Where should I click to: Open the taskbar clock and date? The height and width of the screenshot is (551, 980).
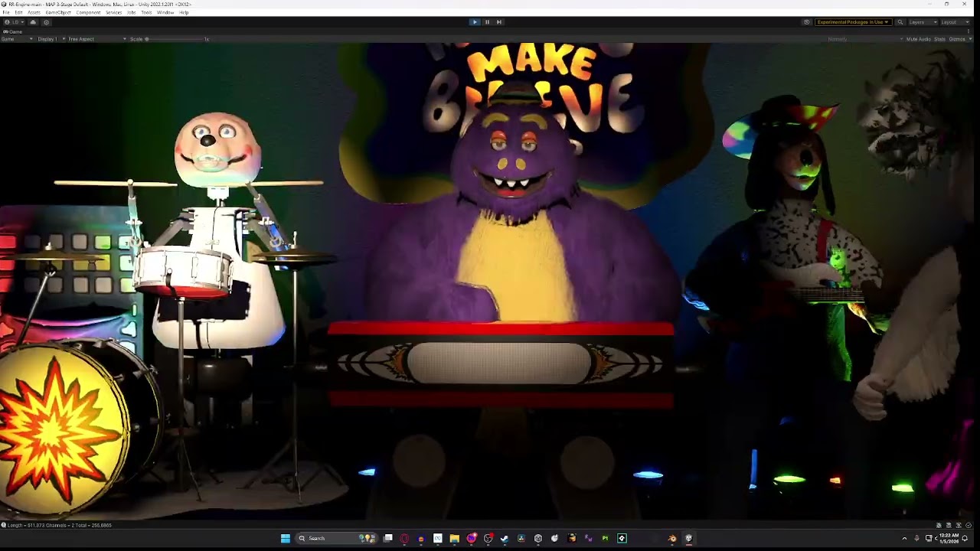[948, 538]
